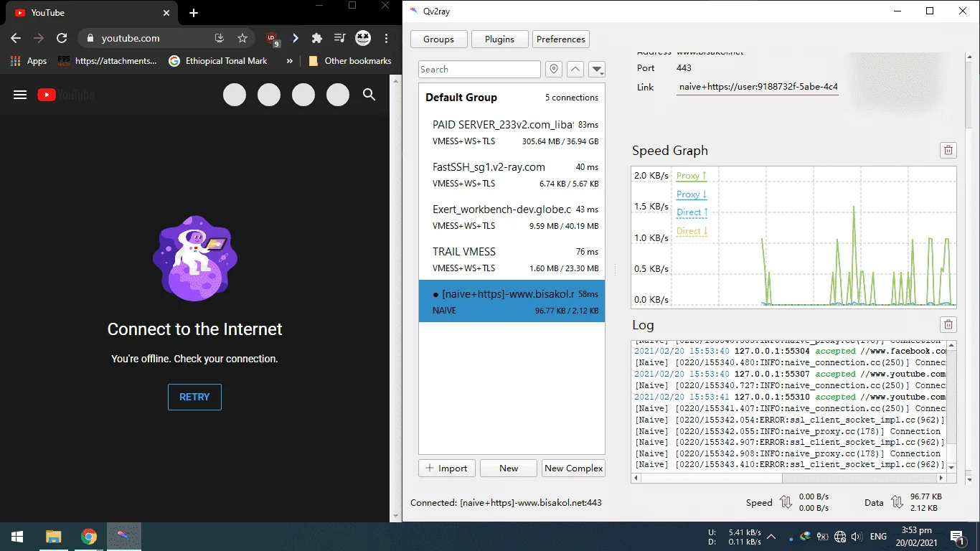Click the 'Direct ↓' legend in Speed Graph

[692, 231]
